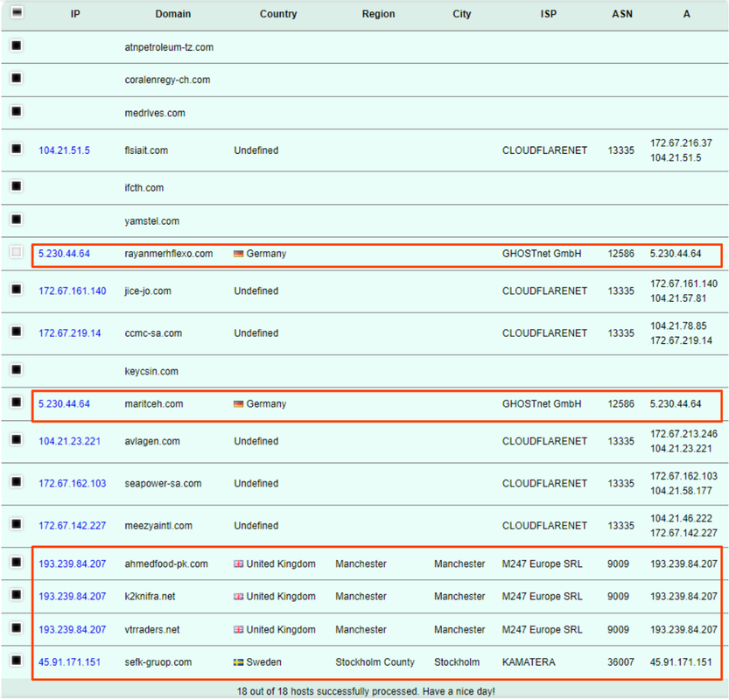The image size is (729, 700).
Task: Toggle the checkbox for yamstel.com
Action: point(17,220)
